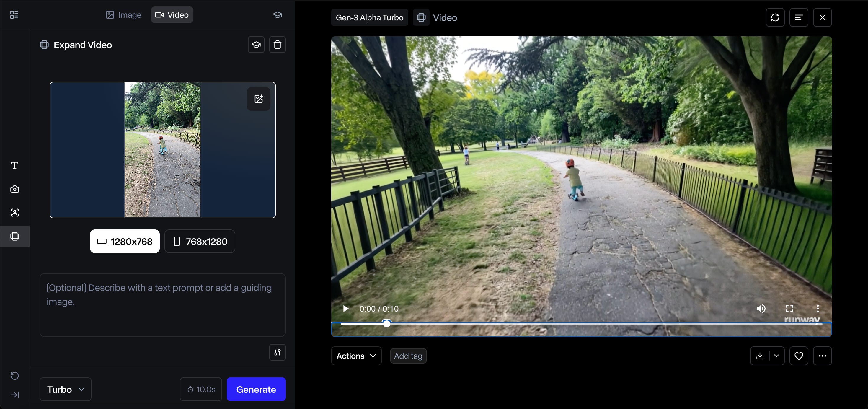Click the source video thumbnail preview
This screenshot has width=868, height=409.
pos(162,150)
